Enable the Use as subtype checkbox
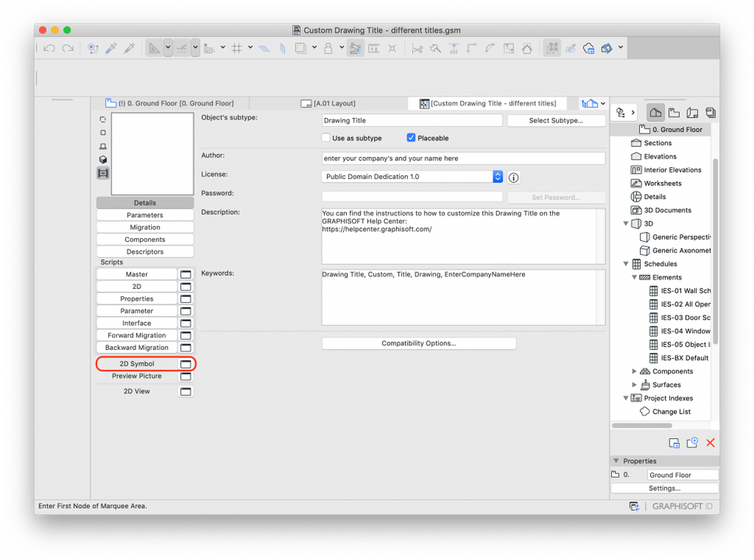754x560 pixels. pos(326,138)
